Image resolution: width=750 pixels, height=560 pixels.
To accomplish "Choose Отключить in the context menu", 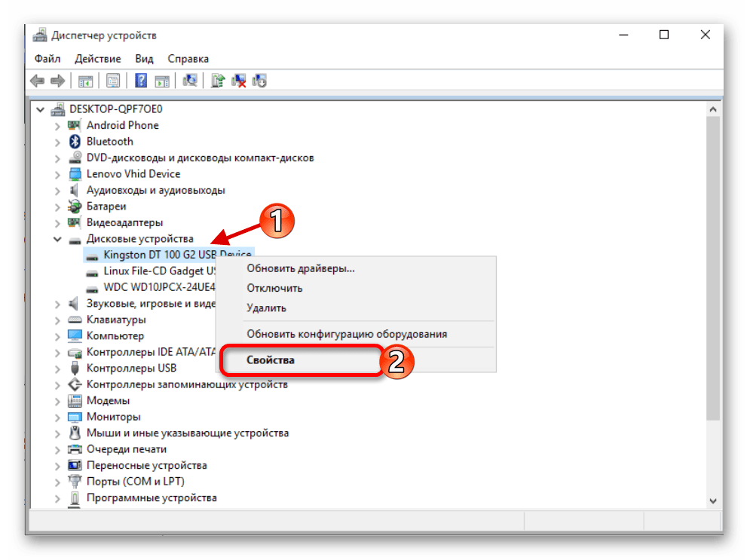I will click(x=356, y=289).
